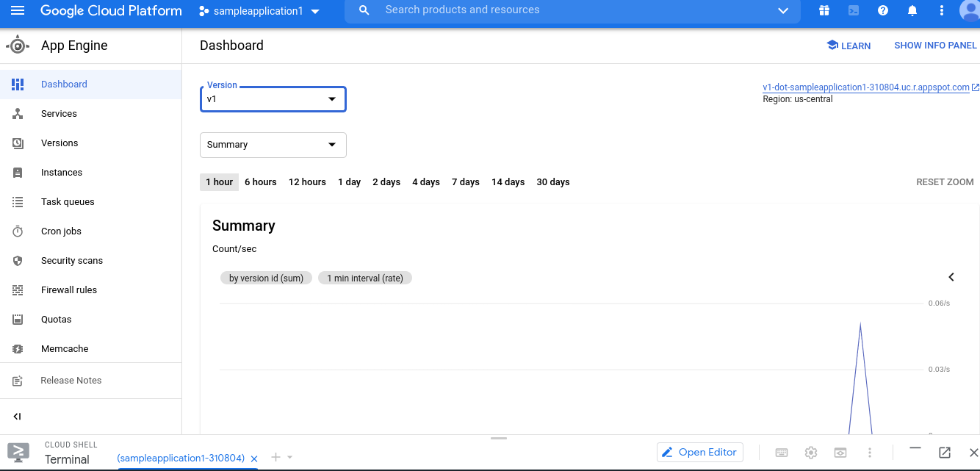This screenshot has height=471, width=980.
Task: Click the Release Notes document icon
Action: (x=18, y=381)
